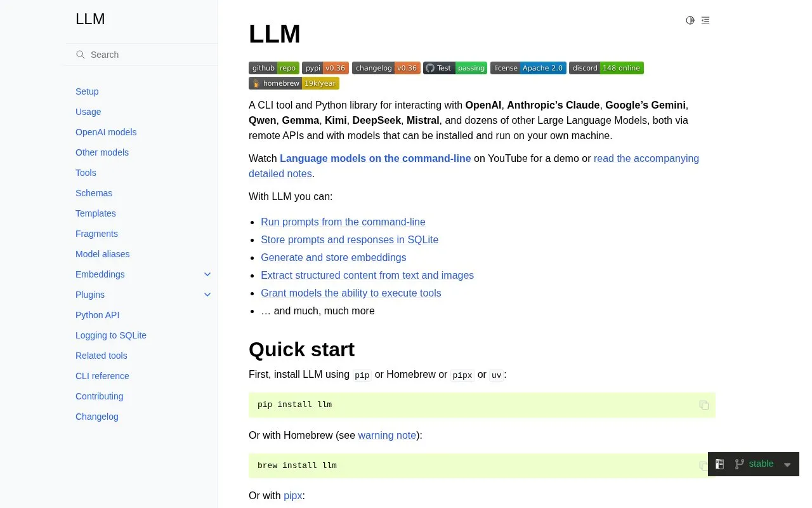The image size is (812, 508).
Task: Open the Changelog sidebar link
Action: 97,417
